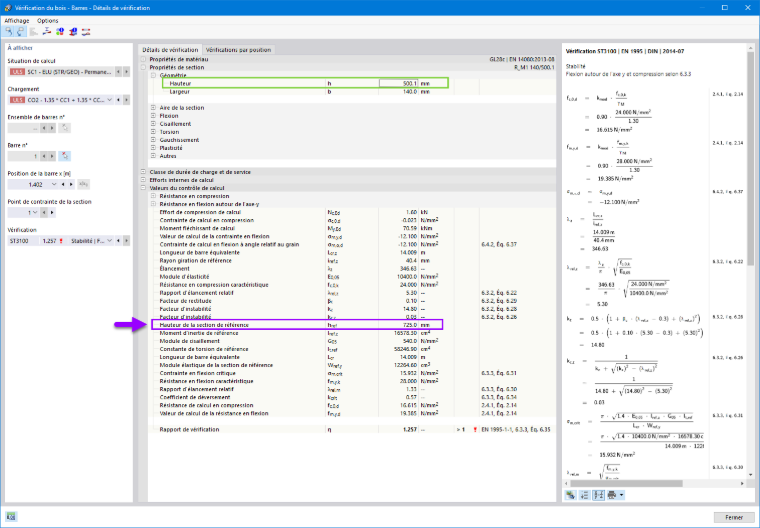Click the pick button beside Barre n°
Screen dimensions: 760x528
pyautogui.click(x=64, y=156)
